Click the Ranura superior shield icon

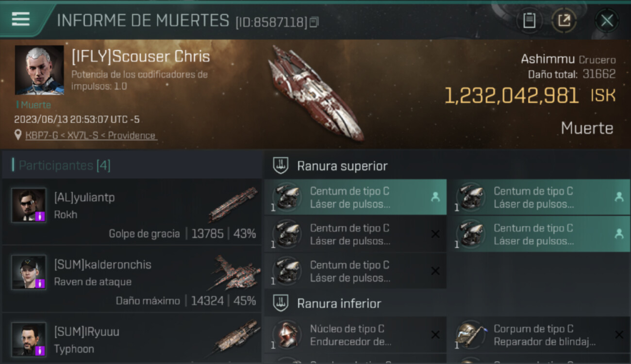281,166
